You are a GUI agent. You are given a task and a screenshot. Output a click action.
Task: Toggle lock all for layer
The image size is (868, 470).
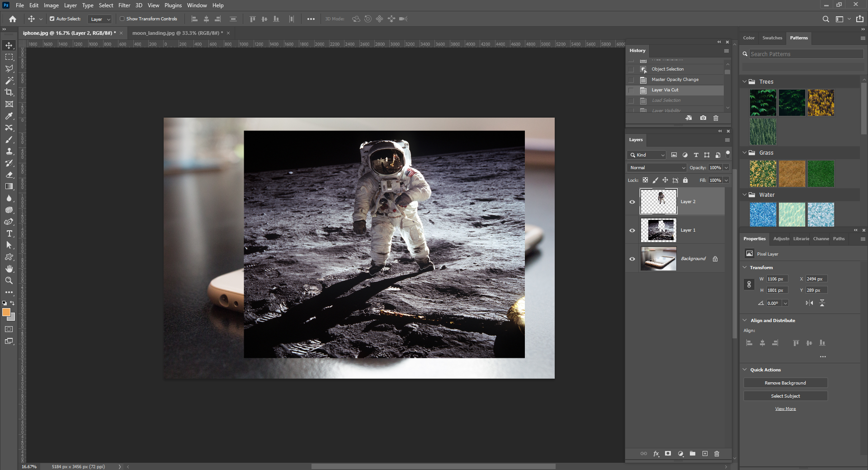coord(685,180)
